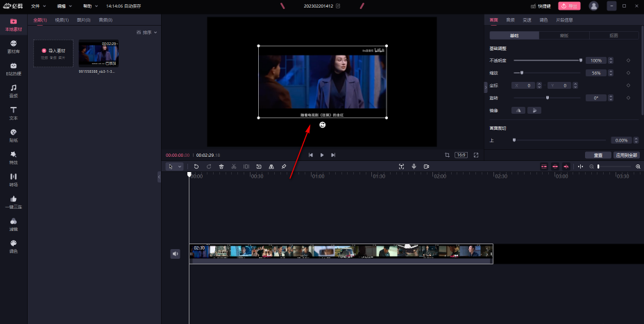The image size is (644, 324).
Task: Click the undo arrow in timeline toolbar
Action: 196,167
